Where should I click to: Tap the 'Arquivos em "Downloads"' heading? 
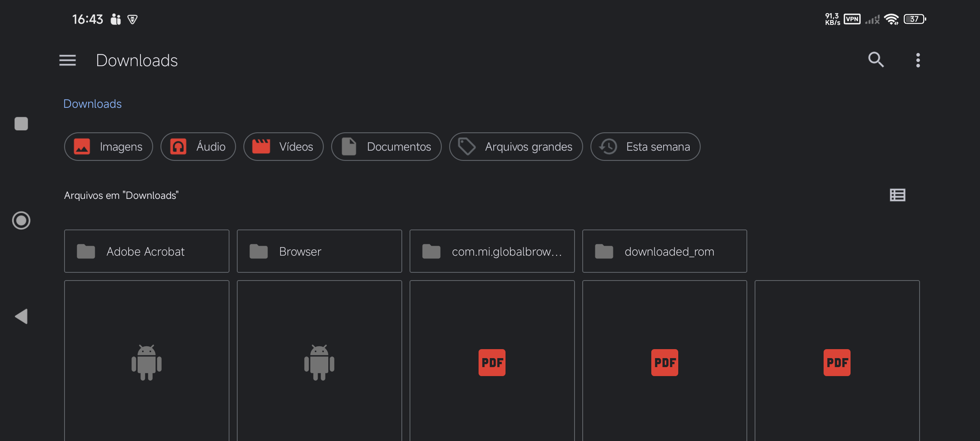click(x=121, y=195)
